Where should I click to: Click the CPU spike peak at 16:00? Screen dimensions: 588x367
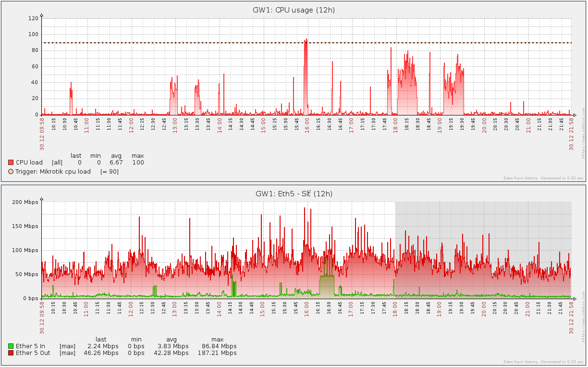tap(306, 40)
